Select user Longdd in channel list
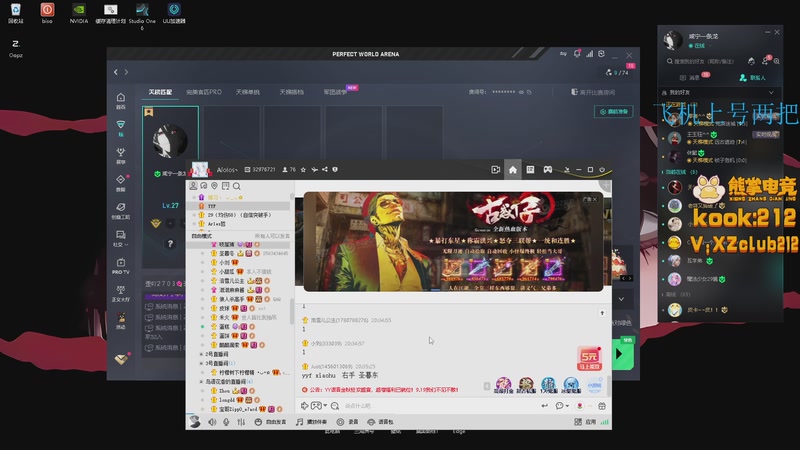This screenshot has width=800, height=450. pos(240,400)
